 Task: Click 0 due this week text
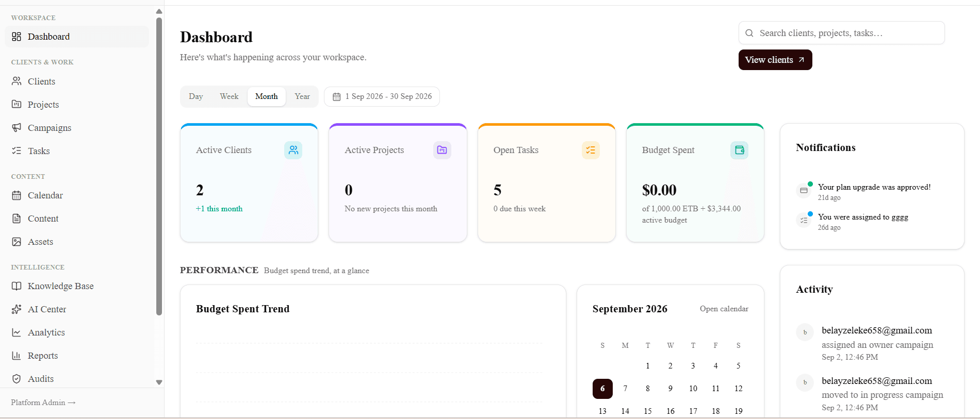[519, 209]
